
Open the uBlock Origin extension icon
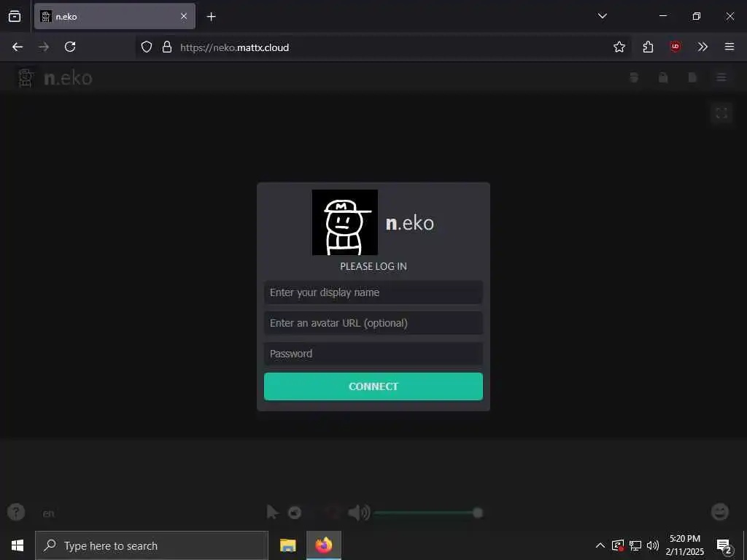click(x=675, y=47)
